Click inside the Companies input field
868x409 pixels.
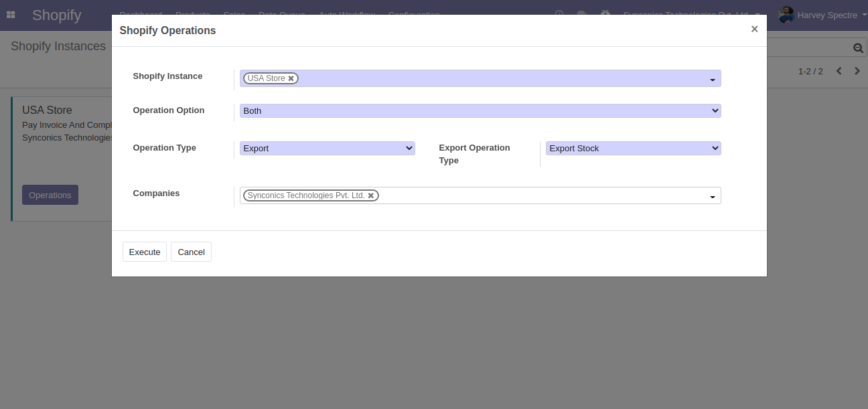point(536,195)
